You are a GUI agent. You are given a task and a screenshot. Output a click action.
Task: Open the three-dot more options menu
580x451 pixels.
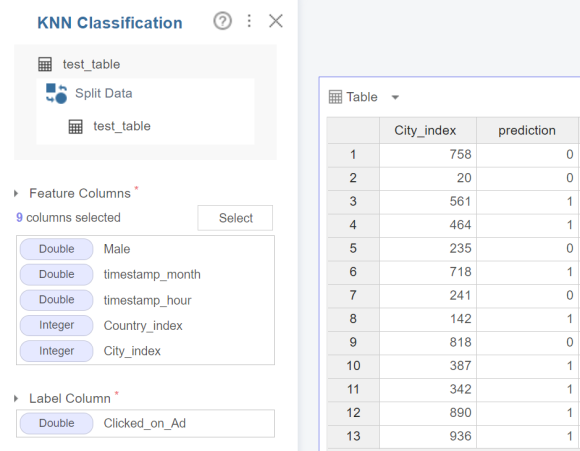coord(249,21)
